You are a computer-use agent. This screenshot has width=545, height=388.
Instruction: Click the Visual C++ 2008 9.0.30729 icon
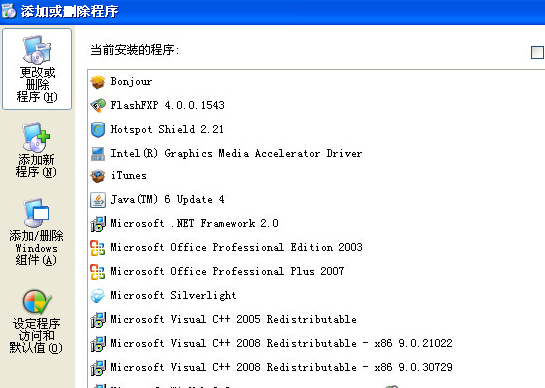pyautogui.click(x=98, y=368)
